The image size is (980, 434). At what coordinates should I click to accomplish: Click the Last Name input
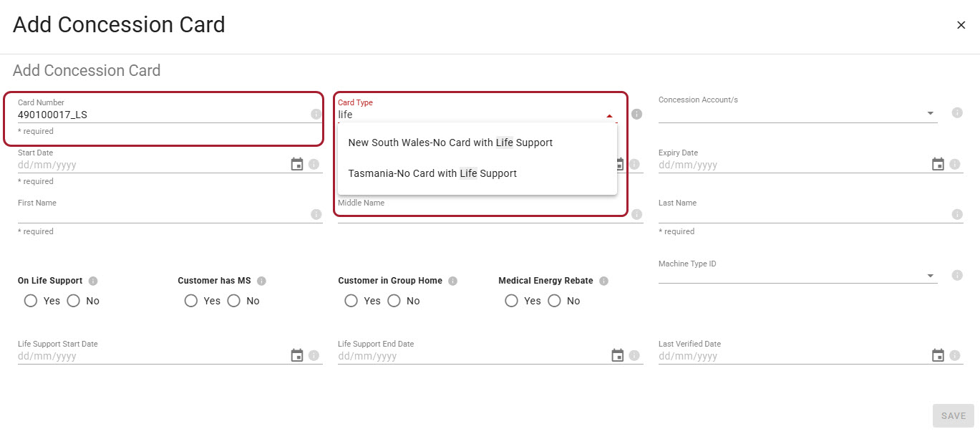803,215
